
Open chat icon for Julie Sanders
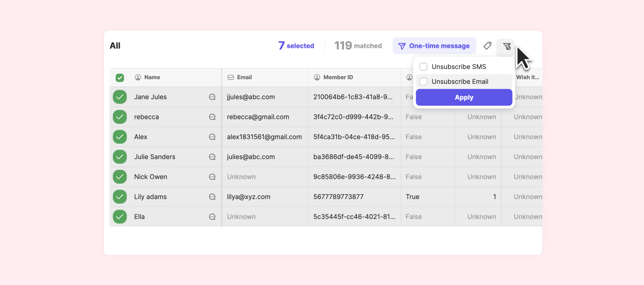pos(212,157)
